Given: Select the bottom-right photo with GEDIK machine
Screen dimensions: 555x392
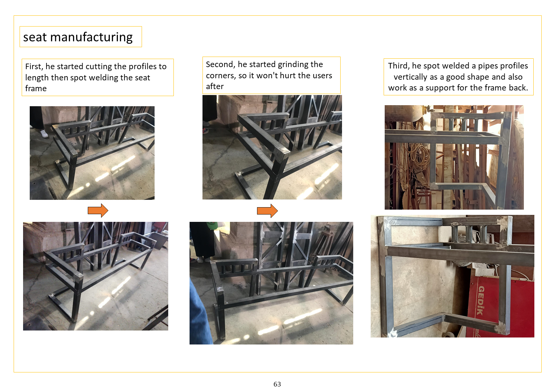Looking at the screenshot, I should click(453, 276).
